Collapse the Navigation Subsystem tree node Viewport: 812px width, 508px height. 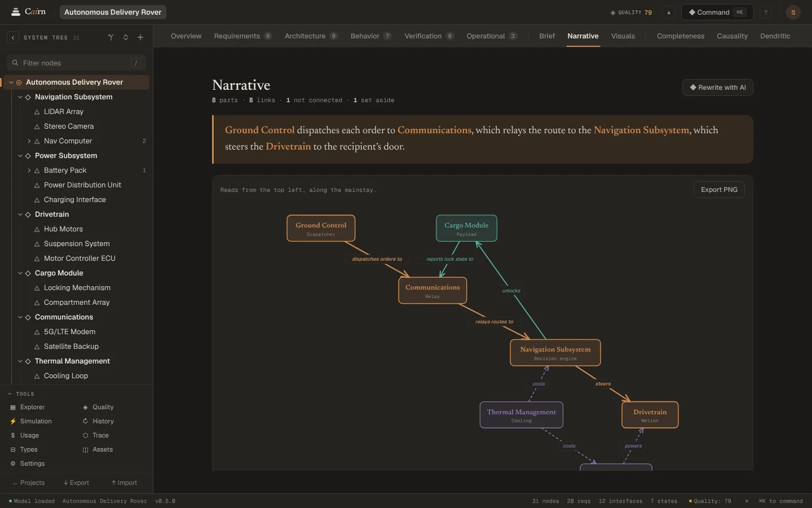pos(20,97)
